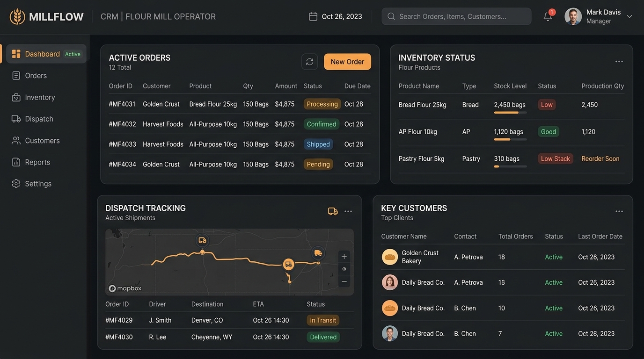Focus the Search Orders, Items, Customers field
Viewport: 644px width, 359px height.
click(456, 16)
